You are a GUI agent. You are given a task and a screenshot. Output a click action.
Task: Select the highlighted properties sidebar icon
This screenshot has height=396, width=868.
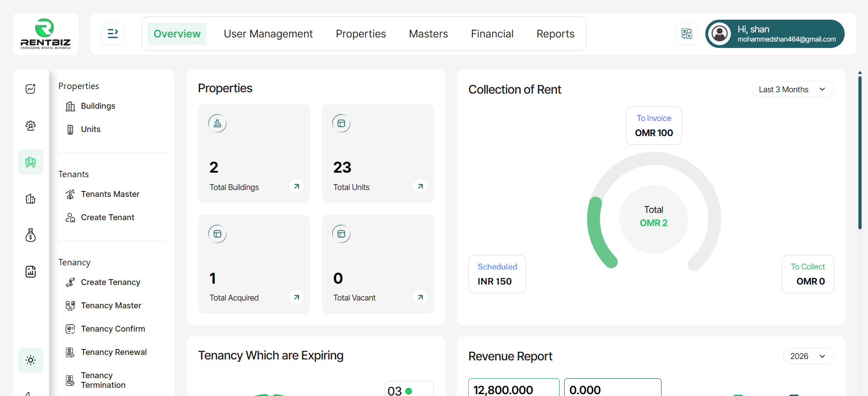point(31,162)
